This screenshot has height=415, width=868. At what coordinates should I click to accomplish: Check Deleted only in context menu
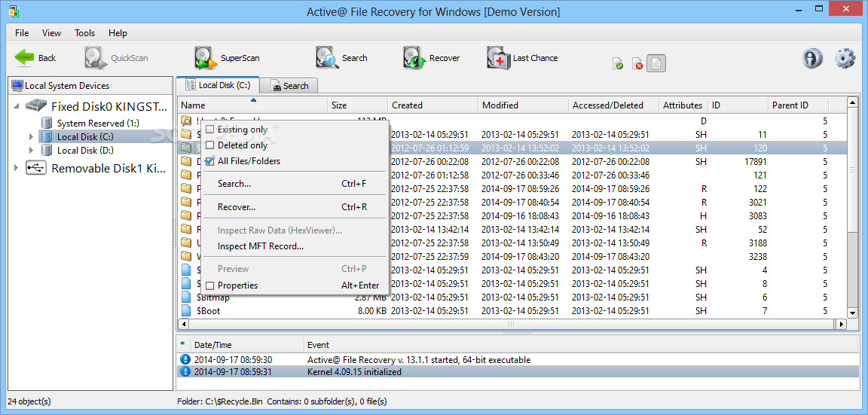(209, 145)
